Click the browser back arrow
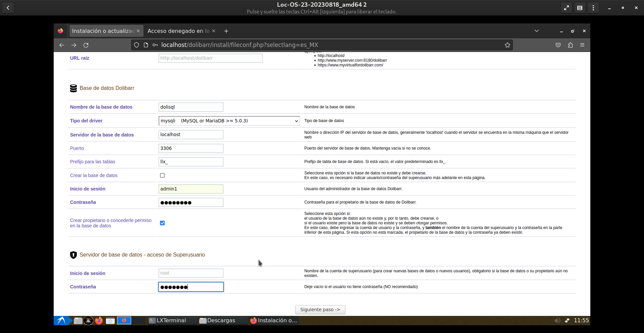The image size is (644, 333). pyautogui.click(x=62, y=45)
